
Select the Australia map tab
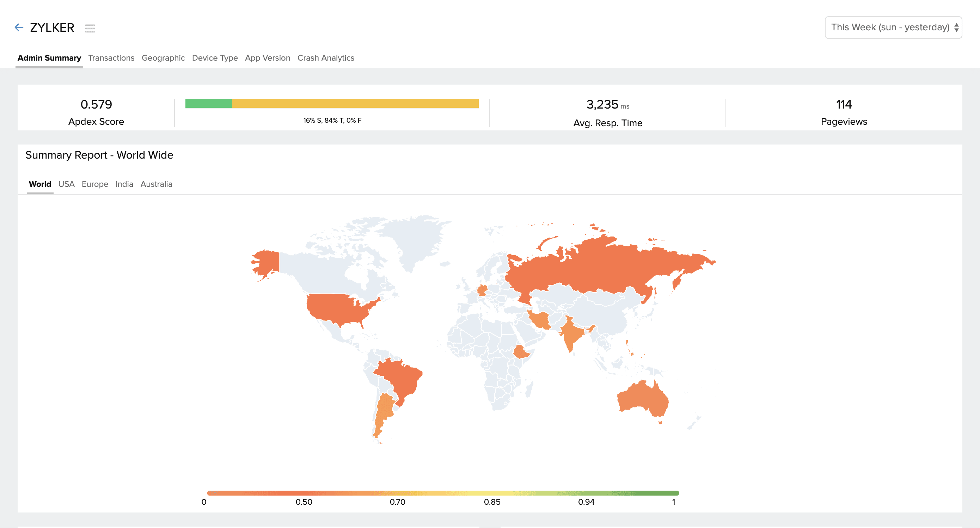(x=156, y=184)
